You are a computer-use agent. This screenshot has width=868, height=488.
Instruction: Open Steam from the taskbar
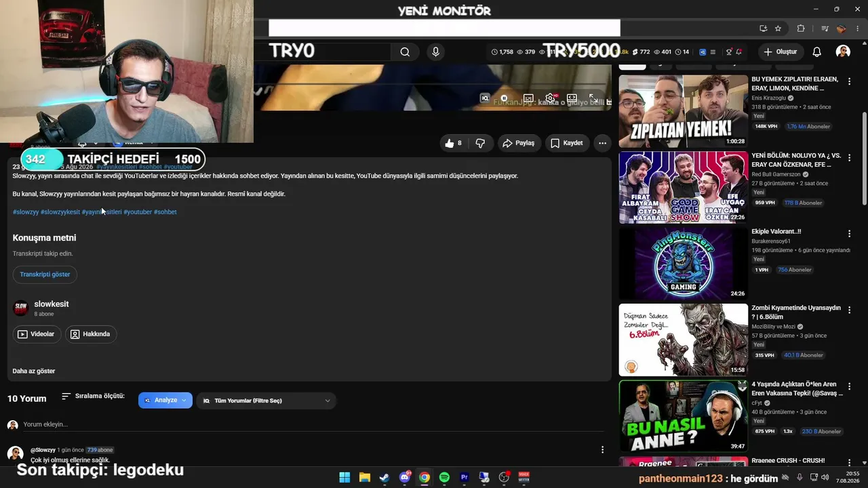(x=384, y=477)
